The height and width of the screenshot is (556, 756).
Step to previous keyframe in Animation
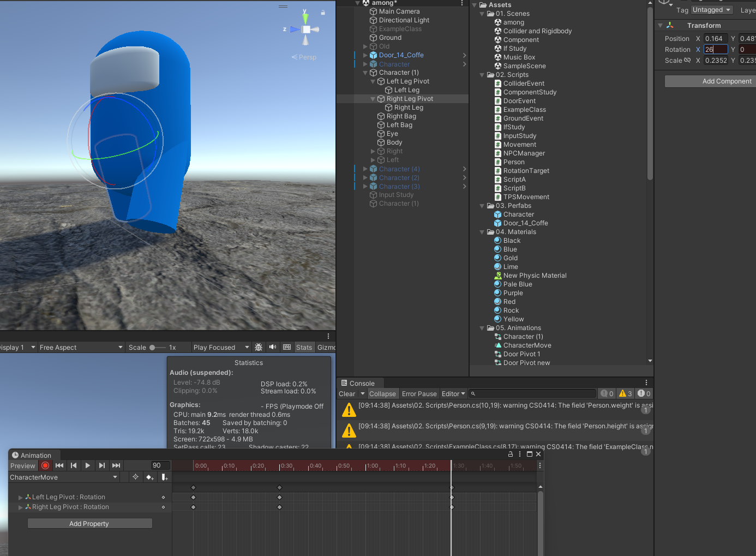74,465
